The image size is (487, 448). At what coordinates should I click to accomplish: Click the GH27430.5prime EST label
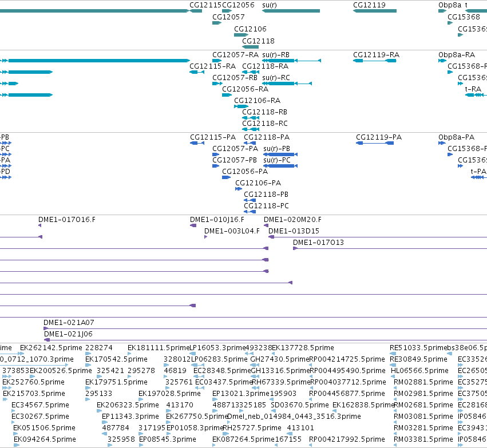click(x=280, y=359)
